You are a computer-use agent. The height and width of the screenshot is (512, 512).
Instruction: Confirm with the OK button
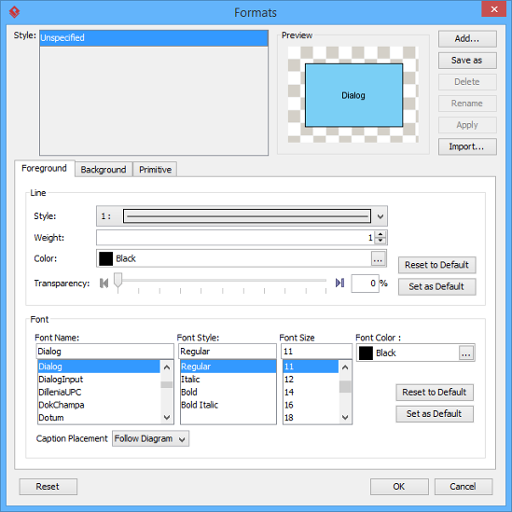(x=399, y=487)
